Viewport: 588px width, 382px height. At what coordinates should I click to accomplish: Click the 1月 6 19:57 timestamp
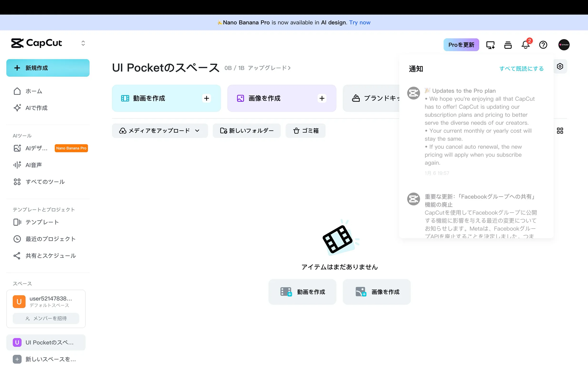(437, 173)
